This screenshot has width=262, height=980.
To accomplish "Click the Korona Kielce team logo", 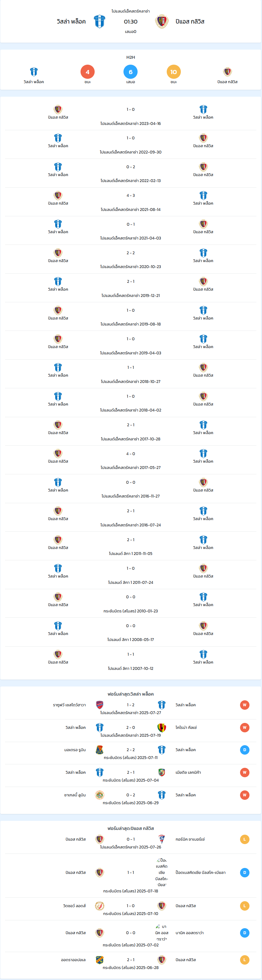I will pyautogui.click(x=162, y=727).
